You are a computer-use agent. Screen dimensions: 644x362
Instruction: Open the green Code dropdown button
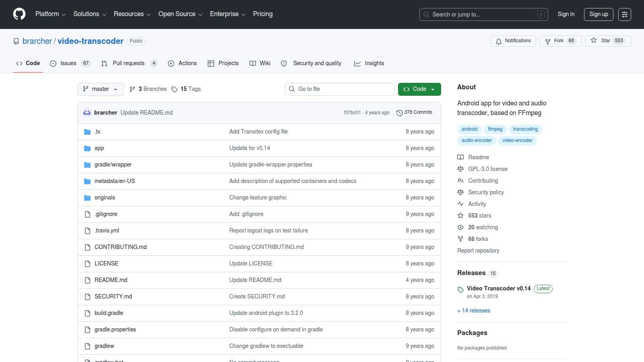(x=419, y=89)
